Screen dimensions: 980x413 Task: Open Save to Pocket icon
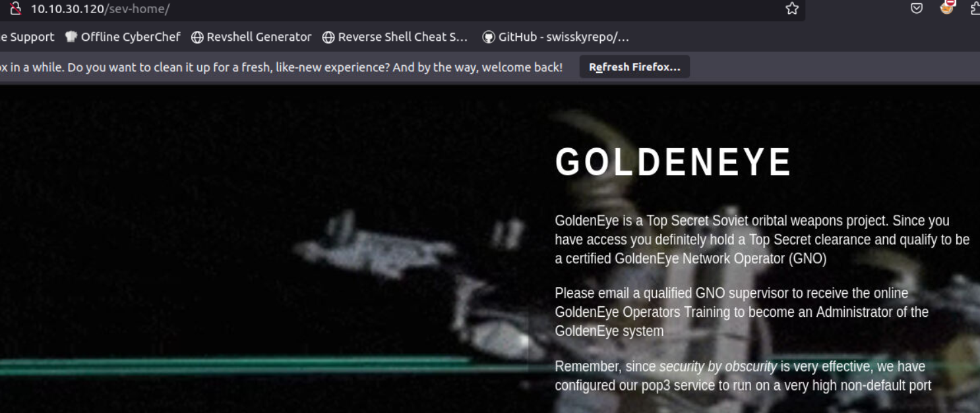click(x=917, y=9)
